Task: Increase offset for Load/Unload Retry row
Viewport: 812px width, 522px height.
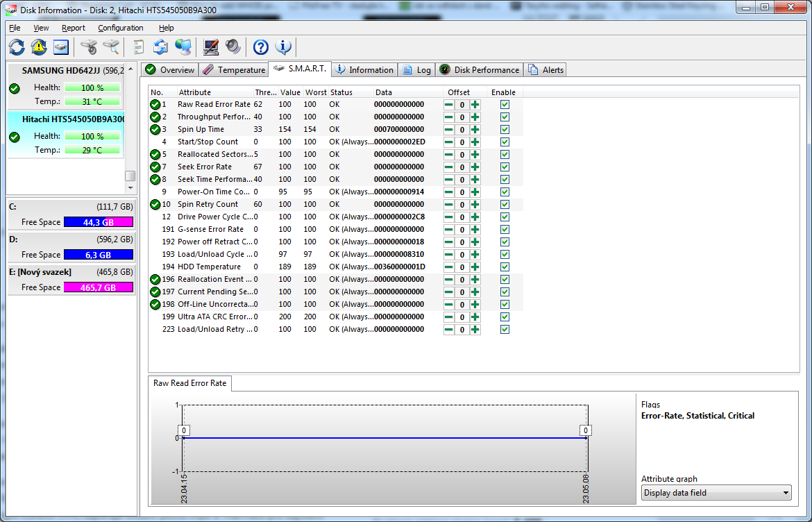Action: tap(475, 329)
